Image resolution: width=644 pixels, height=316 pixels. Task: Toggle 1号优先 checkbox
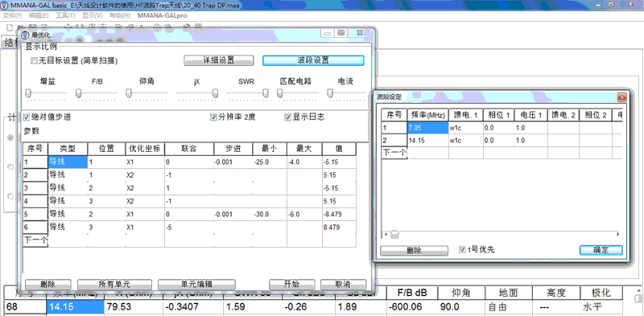463,249
